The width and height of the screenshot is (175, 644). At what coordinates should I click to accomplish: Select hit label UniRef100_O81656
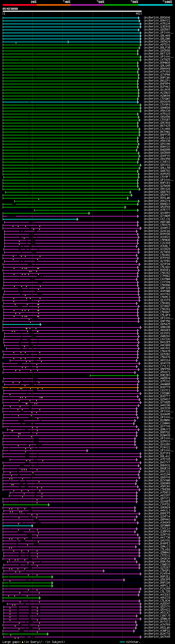click(157, 117)
